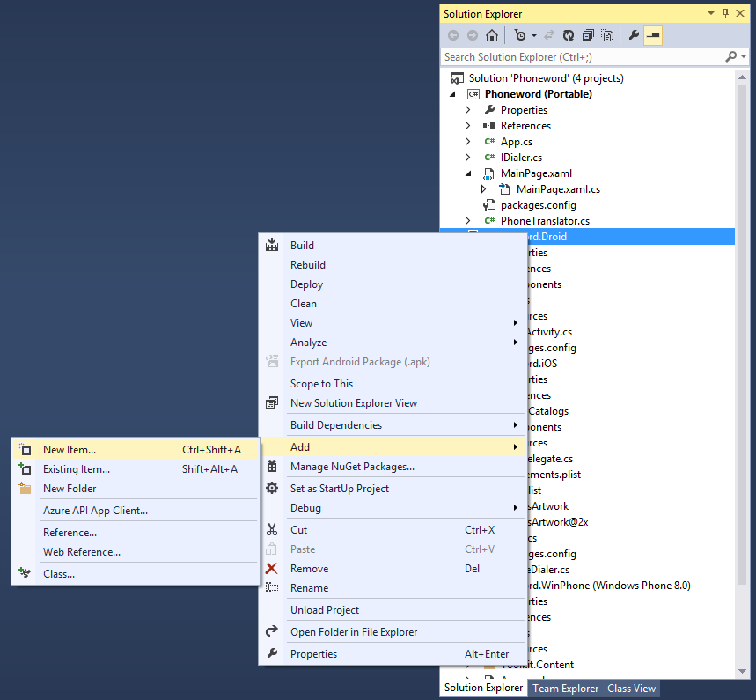Click the Forward navigation arrow in toolbar
The width and height of the screenshot is (756, 700).
[473, 35]
